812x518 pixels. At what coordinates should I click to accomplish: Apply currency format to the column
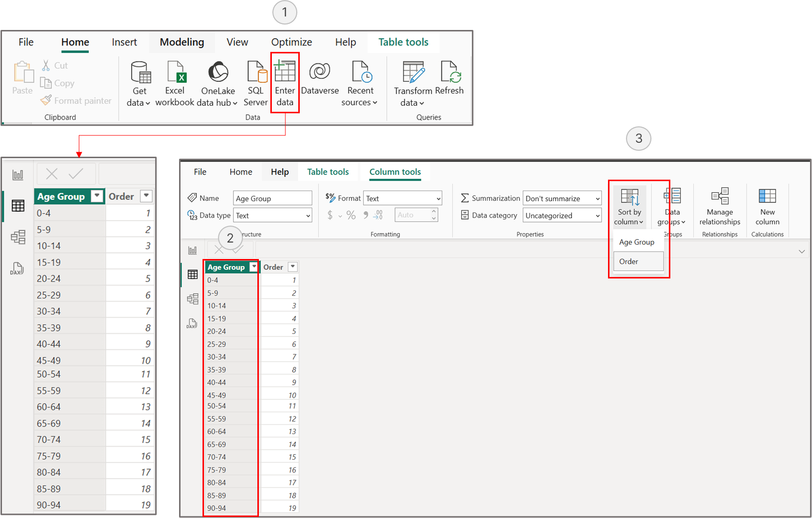tap(329, 215)
